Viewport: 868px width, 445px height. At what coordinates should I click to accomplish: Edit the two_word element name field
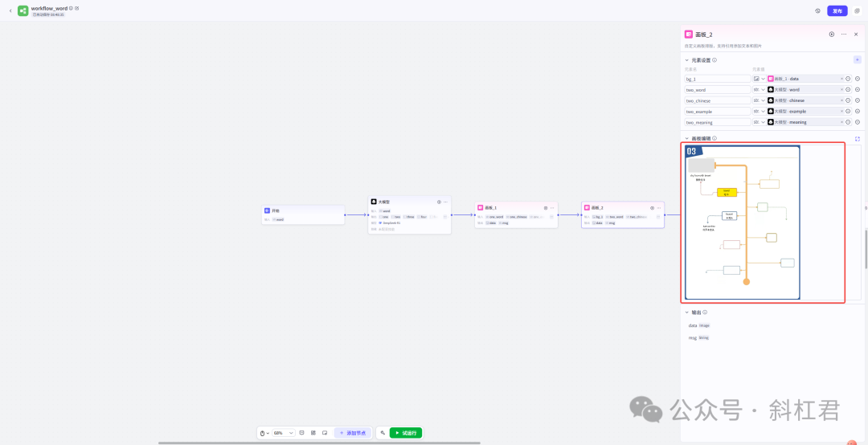pos(718,90)
